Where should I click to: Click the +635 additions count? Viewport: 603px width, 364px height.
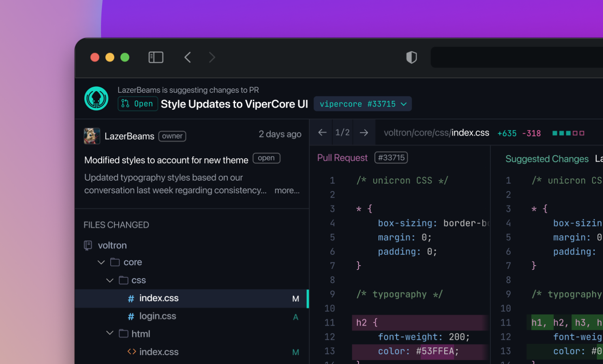[507, 133]
